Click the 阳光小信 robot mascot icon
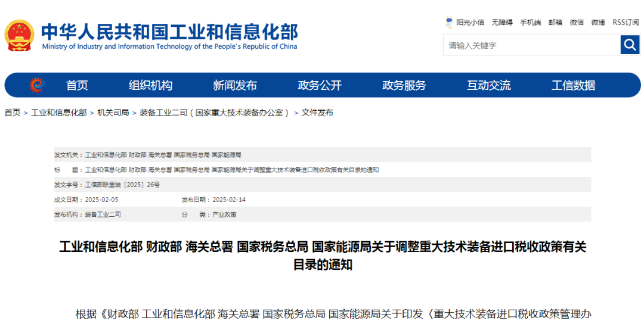The height and width of the screenshot is (327, 644). tap(450, 22)
